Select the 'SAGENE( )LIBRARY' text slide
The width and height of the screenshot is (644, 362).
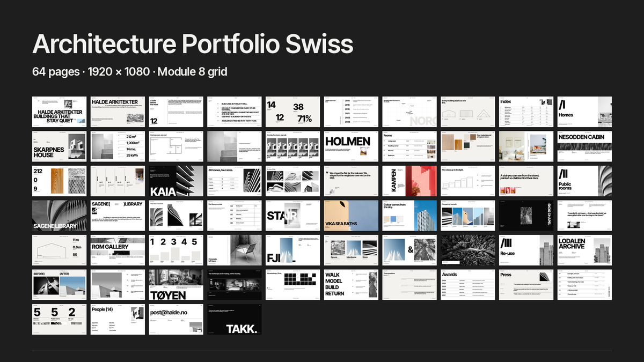tap(118, 216)
